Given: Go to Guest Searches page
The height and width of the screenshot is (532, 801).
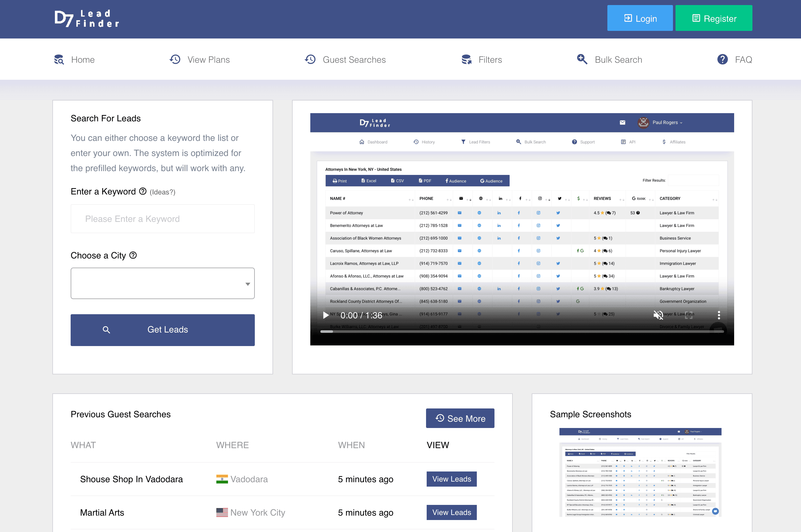Looking at the screenshot, I should pos(354,60).
